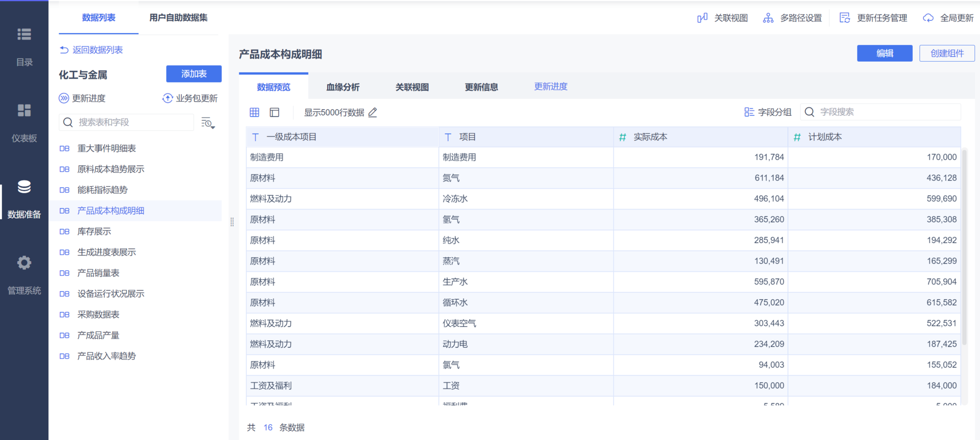Click the return arrow icon beside 返回数据列表
980x440 pixels.
pos(64,50)
